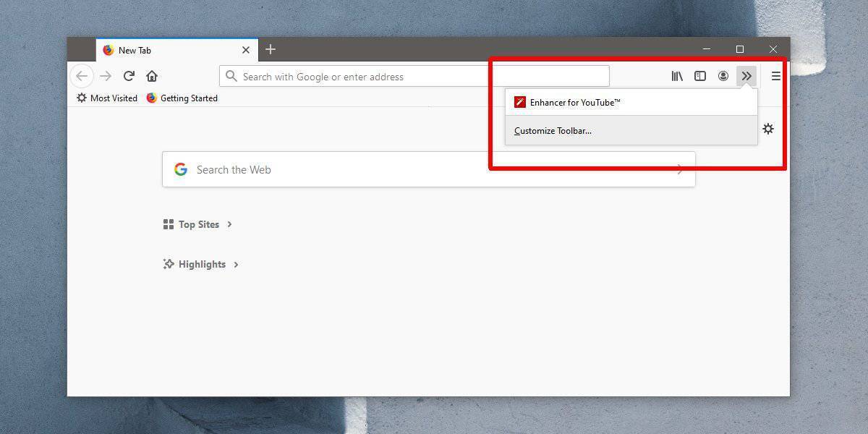Open the overflow menu chevron
Image resolution: width=868 pixels, height=434 pixels.
[746, 75]
